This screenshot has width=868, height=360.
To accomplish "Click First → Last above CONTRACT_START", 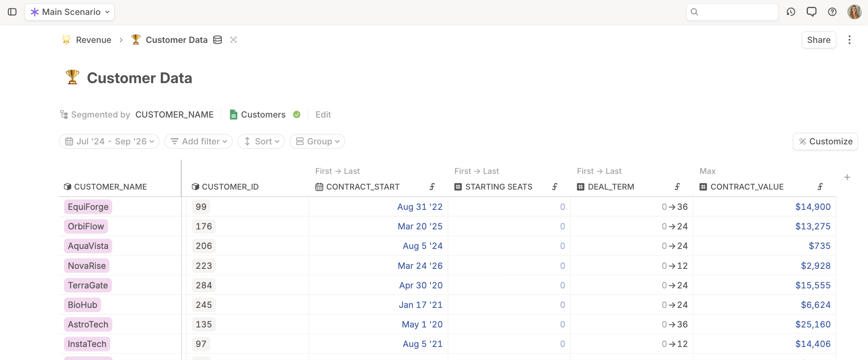I will (337, 171).
